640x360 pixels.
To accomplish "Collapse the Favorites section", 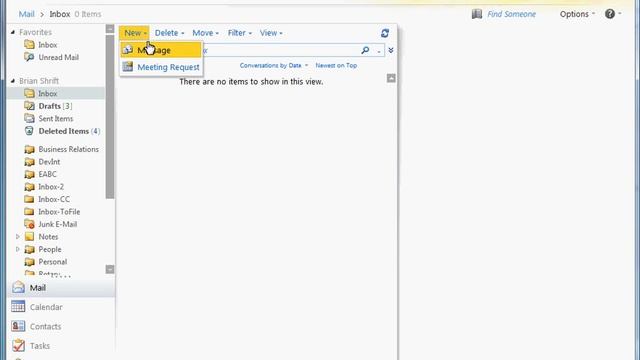I will coord(13,32).
